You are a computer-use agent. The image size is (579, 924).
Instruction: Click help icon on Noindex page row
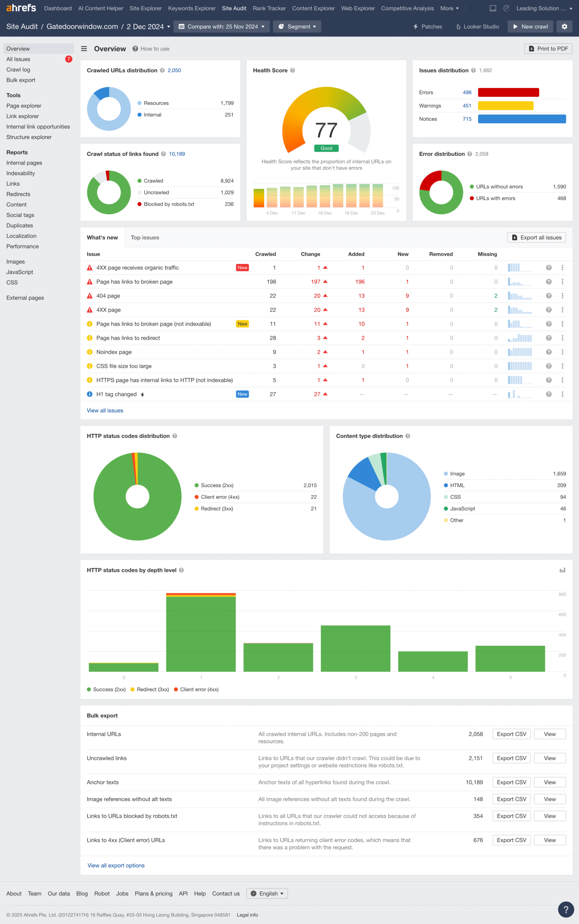[x=548, y=352]
